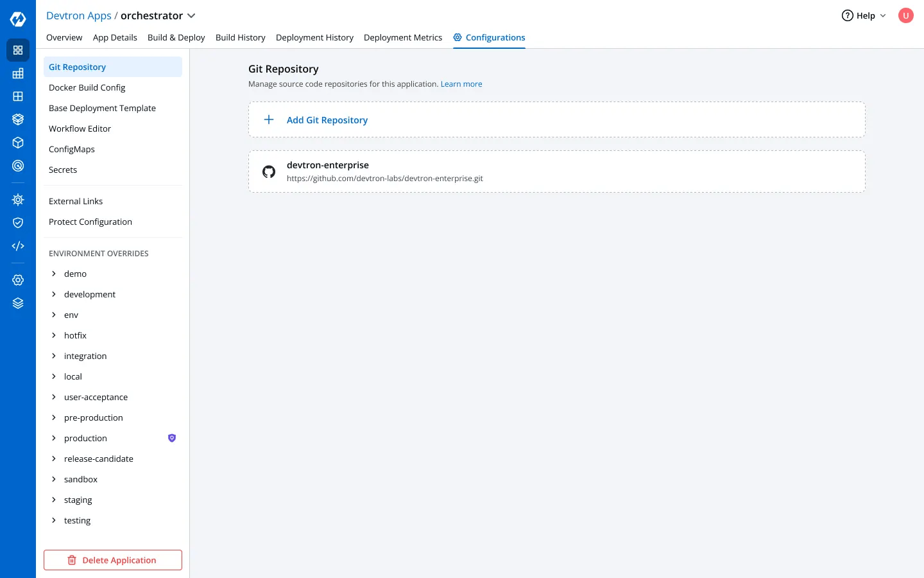This screenshot has width=924, height=578.
Task: Open the Workflow Editor section
Action: point(113,128)
